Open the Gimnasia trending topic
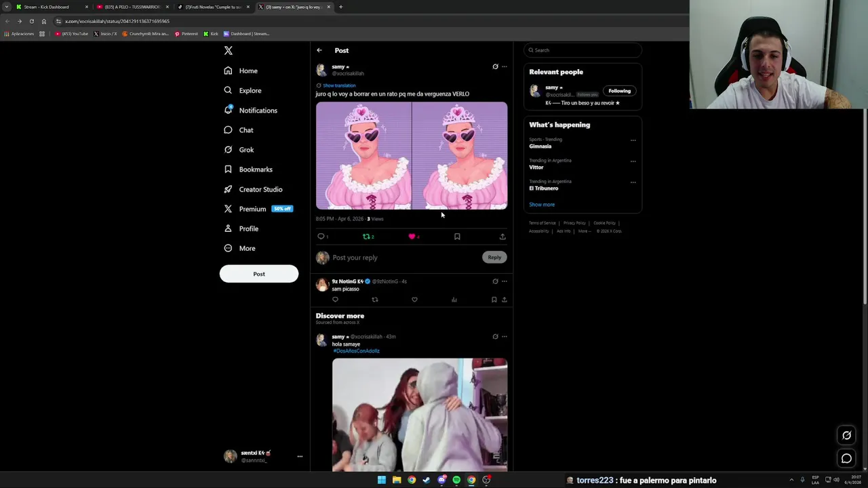 click(x=540, y=146)
